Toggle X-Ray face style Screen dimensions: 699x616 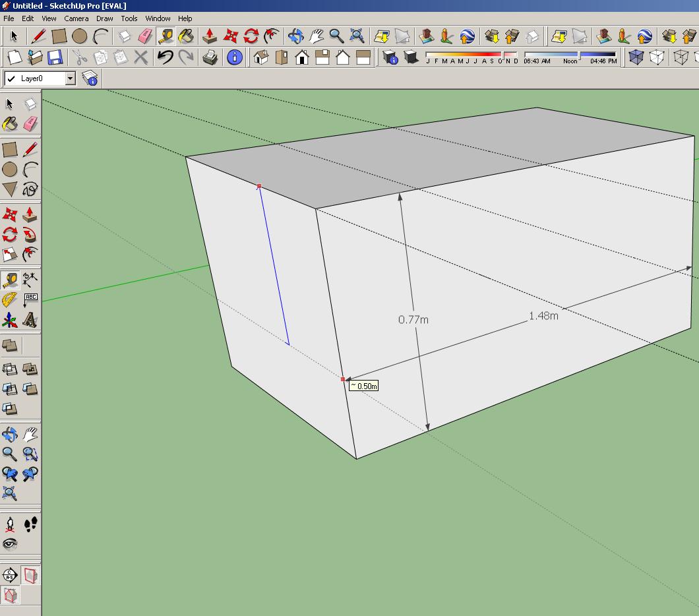tap(636, 57)
